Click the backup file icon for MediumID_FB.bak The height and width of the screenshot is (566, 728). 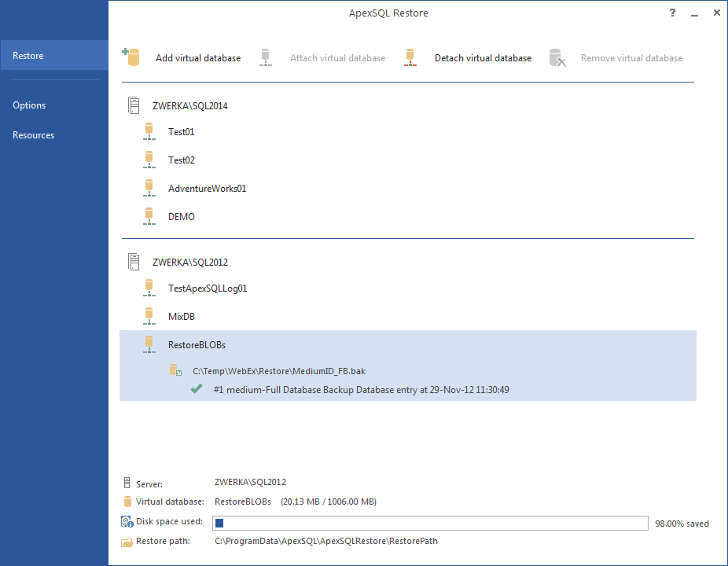175,370
